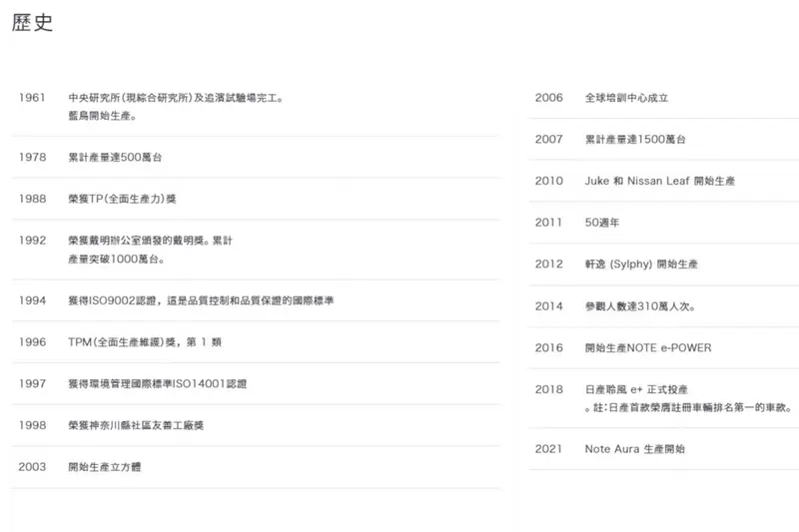Click the text TPM(全面生產維護)獎，第 1 類
The height and width of the screenshot is (532, 799).
(x=145, y=342)
